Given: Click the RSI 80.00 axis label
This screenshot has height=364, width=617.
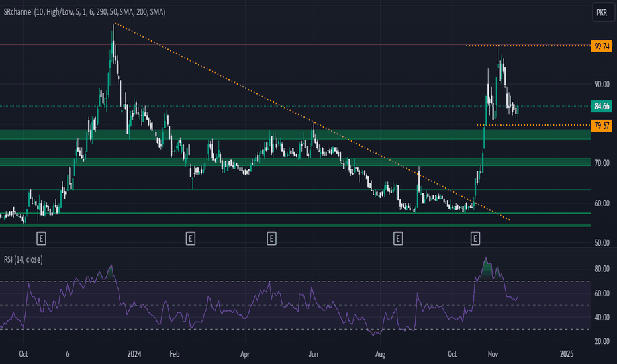Looking at the screenshot, I should (602, 269).
